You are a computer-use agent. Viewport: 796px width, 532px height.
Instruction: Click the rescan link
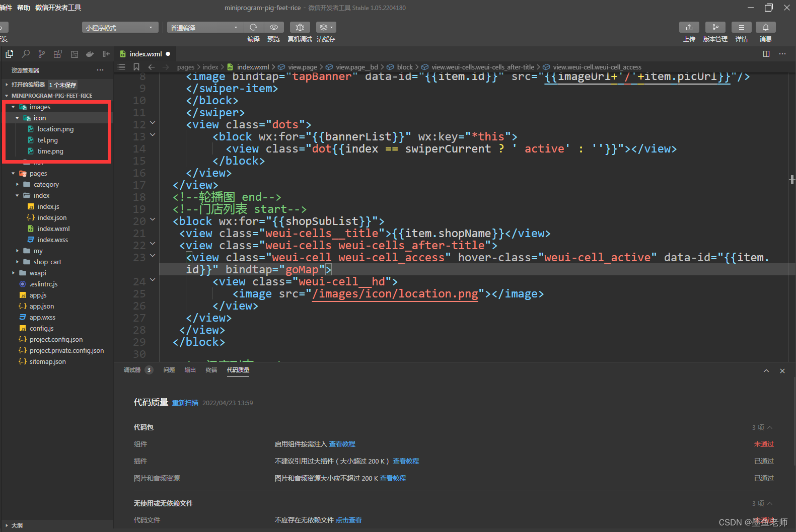185,403
